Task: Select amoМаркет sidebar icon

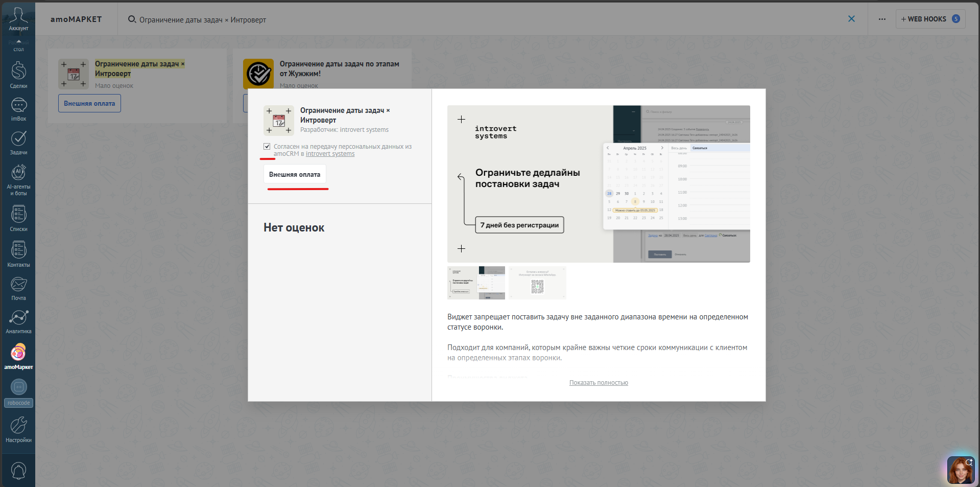Action: click(18, 356)
